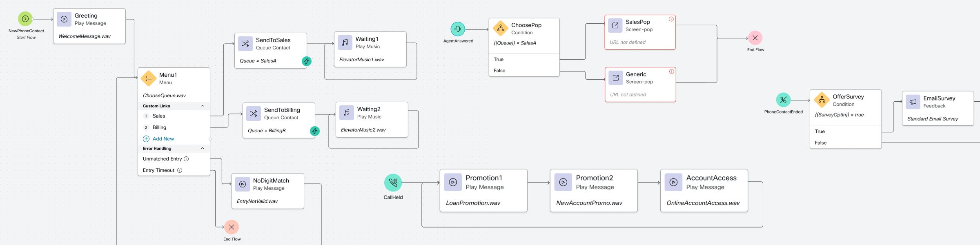Click the green NewPhoneContact start icon
The image size is (980, 245).
25,19
